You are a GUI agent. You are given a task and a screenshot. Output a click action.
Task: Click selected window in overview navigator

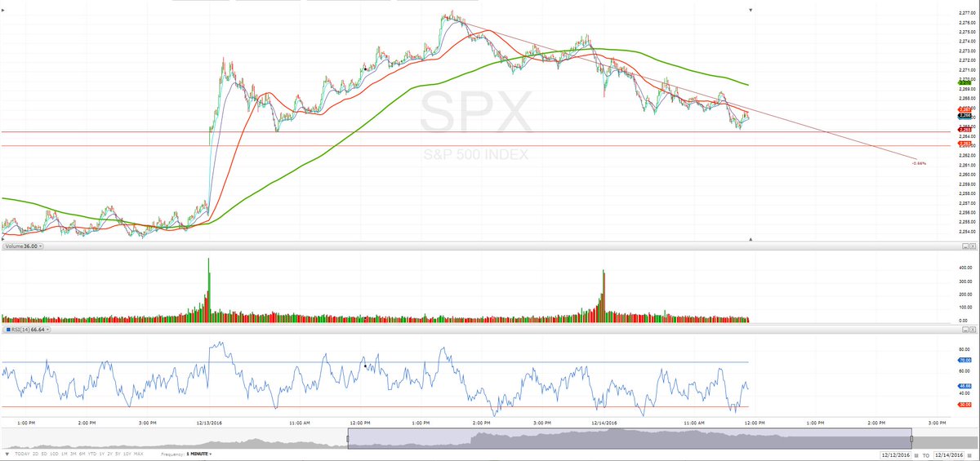pyautogui.click(x=630, y=440)
